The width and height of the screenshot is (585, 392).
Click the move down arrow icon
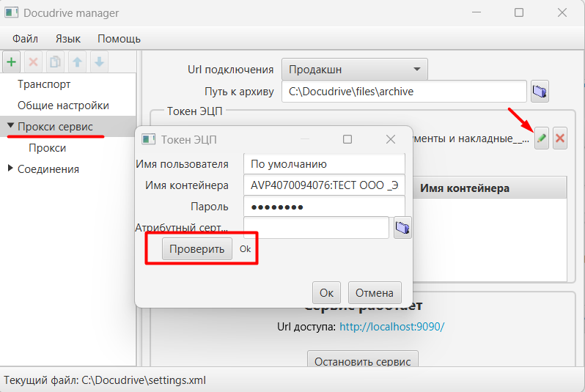tap(99, 62)
